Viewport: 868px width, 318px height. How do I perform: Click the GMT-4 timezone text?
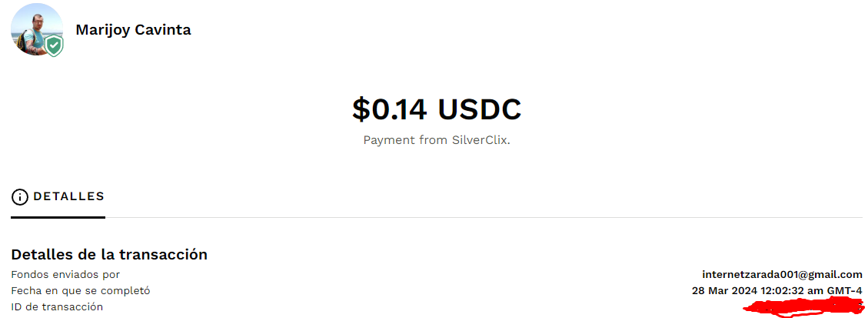845,290
